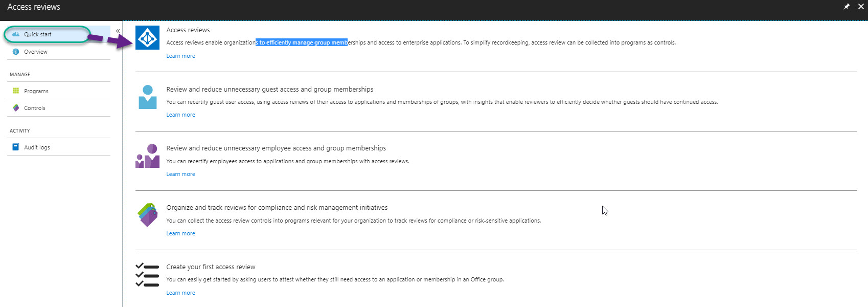Open Audit logs under Activity

(59, 147)
